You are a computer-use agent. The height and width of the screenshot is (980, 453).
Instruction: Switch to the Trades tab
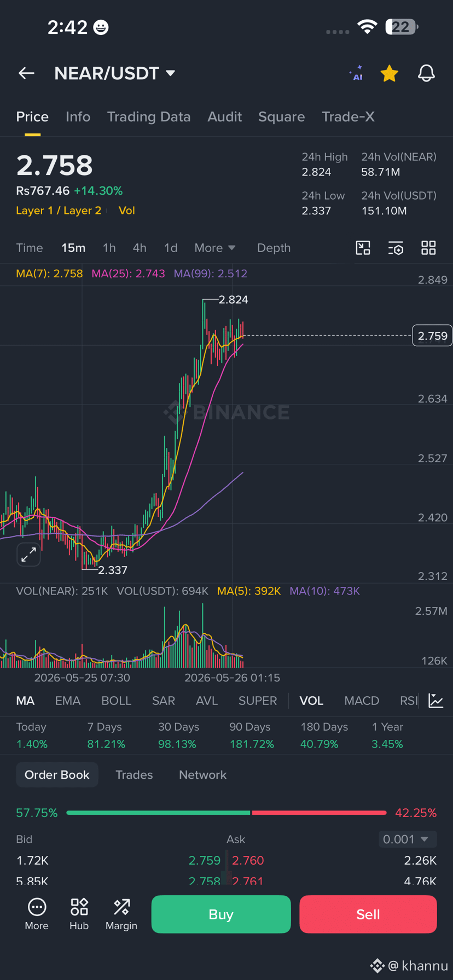tap(134, 775)
